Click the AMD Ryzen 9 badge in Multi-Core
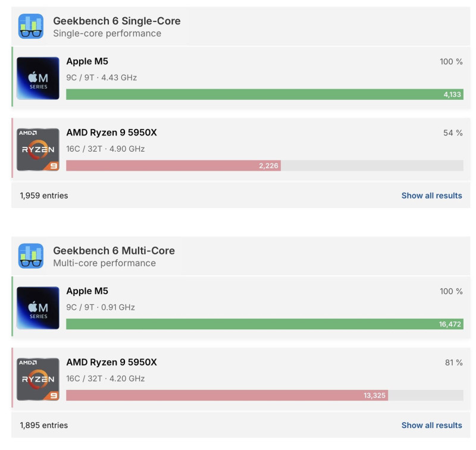 point(38,379)
